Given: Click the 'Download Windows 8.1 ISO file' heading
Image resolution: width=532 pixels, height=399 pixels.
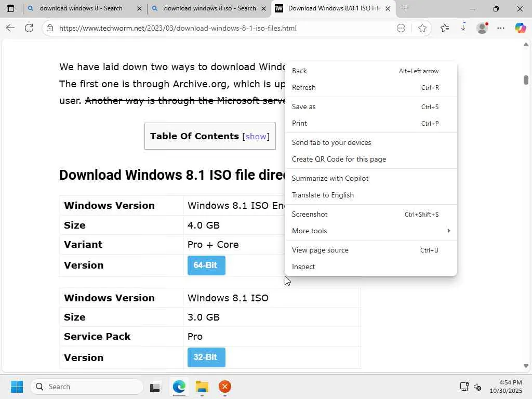Looking at the screenshot, I should (x=172, y=175).
